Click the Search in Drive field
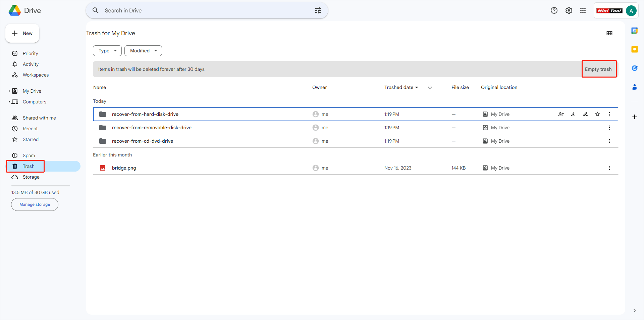644x320 pixels. tap(201, 11)
